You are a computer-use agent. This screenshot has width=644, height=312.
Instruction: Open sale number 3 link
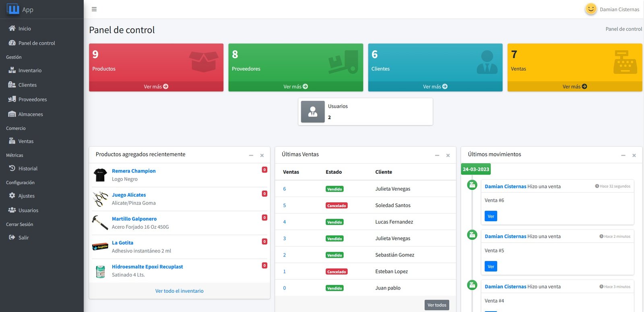click(285, 238)
